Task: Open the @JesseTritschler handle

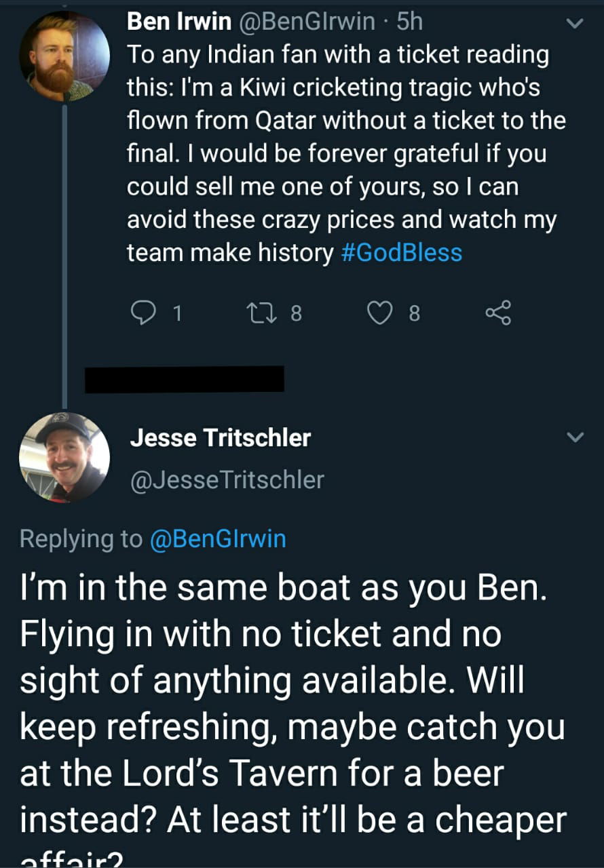Action: click(227, 479)
